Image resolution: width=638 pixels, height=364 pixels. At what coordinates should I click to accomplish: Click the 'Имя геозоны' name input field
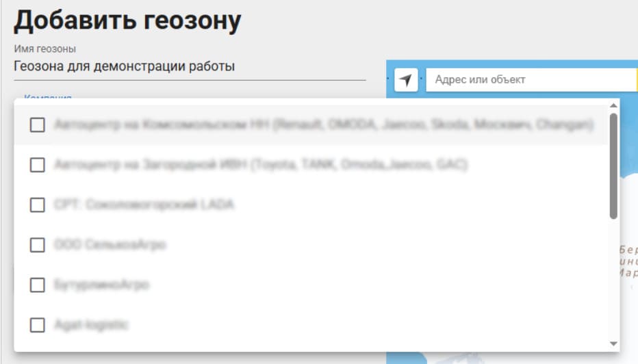click(x=189, y=67)
